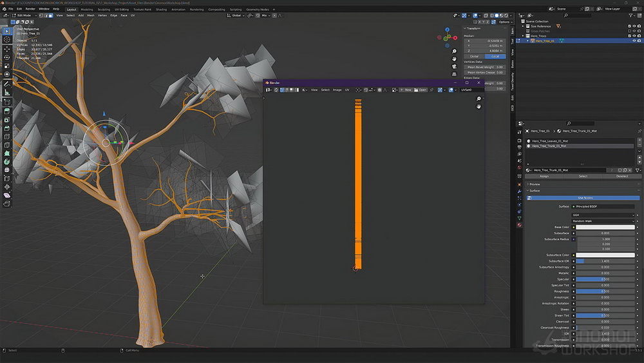
Task: Toggle Hero_Trees collection exclude checkbox
Action: click(629, 36)
